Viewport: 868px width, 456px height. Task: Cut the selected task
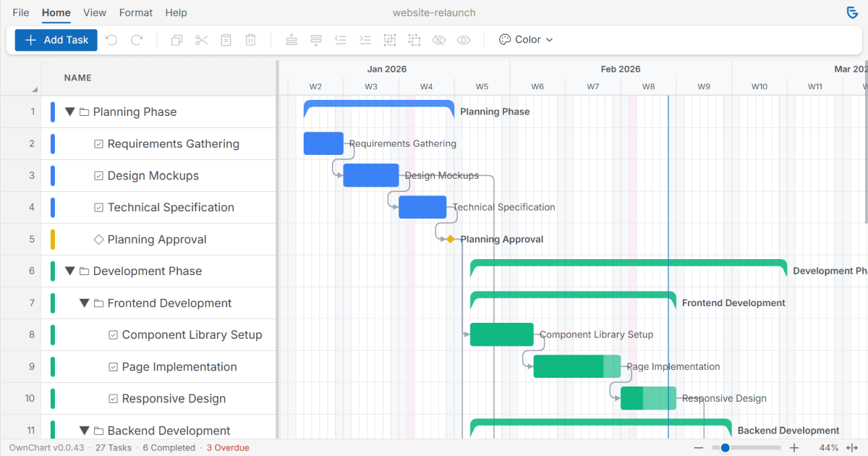coord(201,40)
